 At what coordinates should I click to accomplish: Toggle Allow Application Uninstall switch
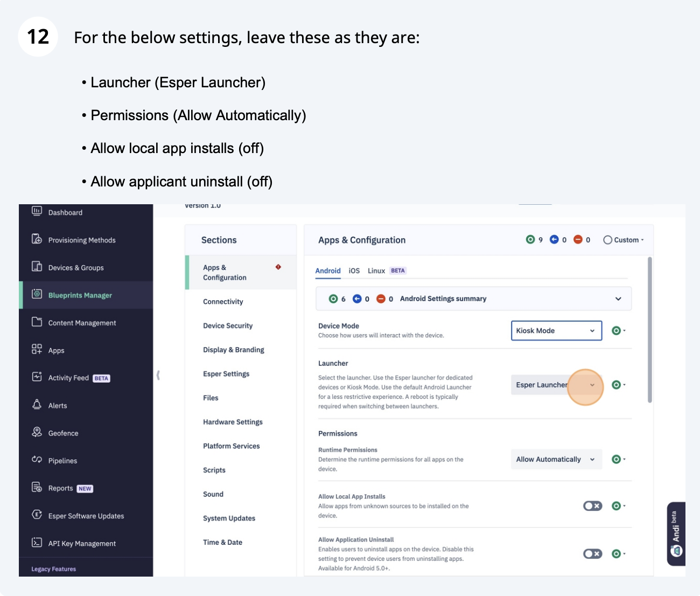[x=592, y=554]
